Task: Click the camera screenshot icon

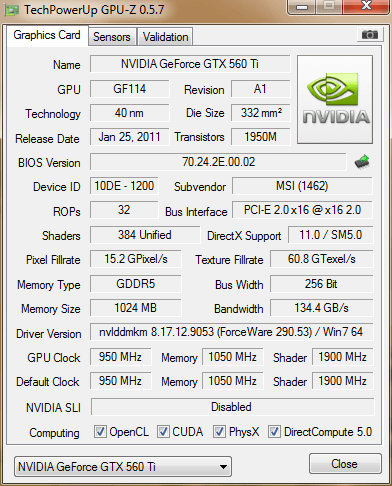Action: [369, 34]
